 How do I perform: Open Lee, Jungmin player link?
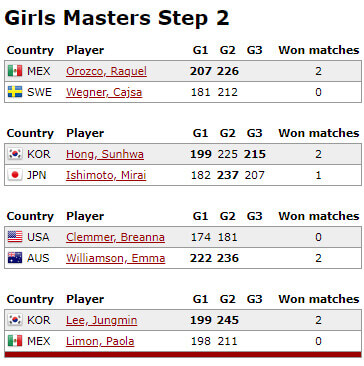tap(102, 320)
